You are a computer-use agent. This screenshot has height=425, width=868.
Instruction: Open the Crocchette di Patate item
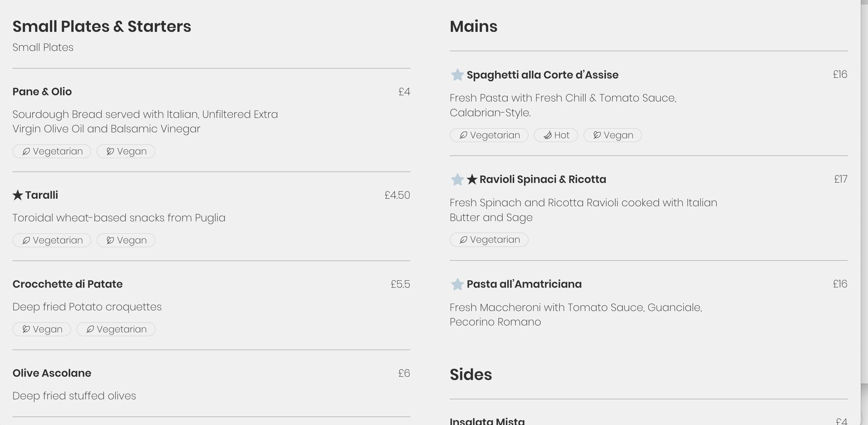coord(67,284)
